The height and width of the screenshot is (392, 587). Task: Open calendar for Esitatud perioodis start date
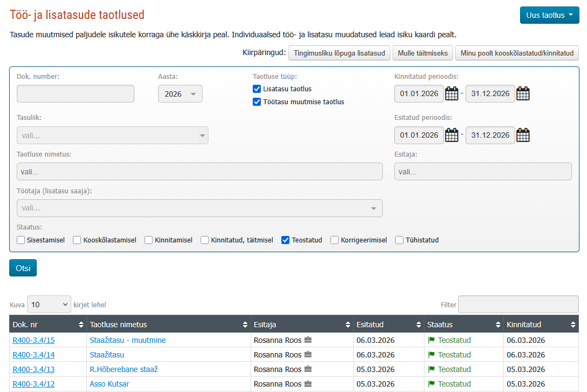451,135
